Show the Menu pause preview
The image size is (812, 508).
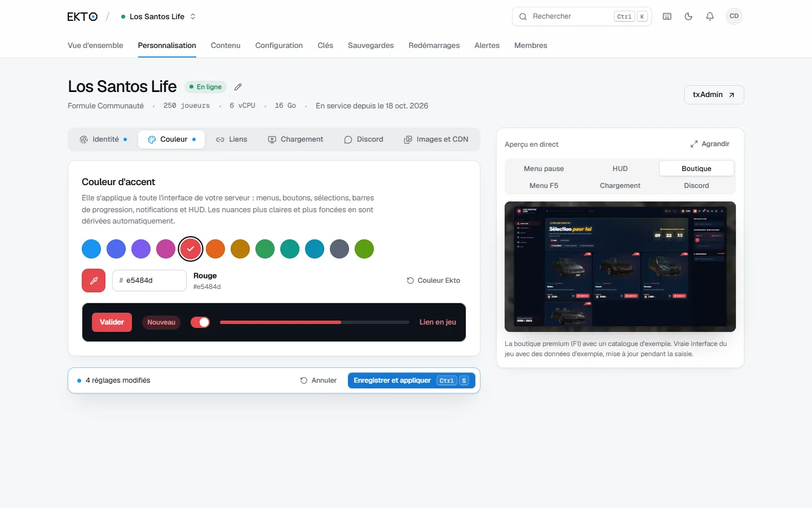point(544,169)
